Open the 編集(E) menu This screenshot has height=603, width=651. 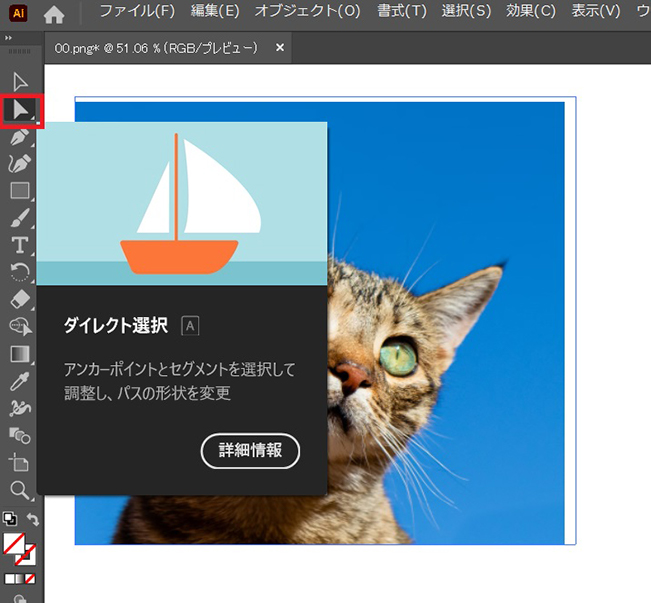pos(215,11)
